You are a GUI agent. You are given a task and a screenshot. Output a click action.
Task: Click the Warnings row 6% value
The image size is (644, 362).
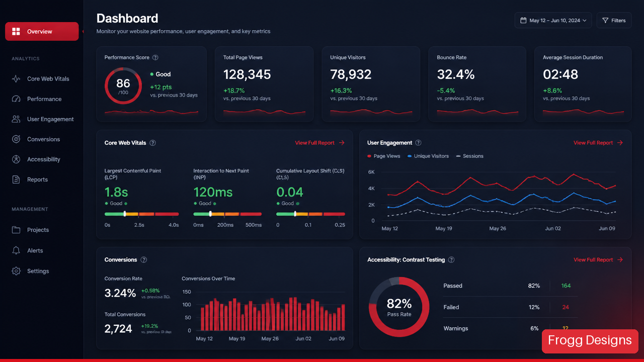click(x=534, y=328)
